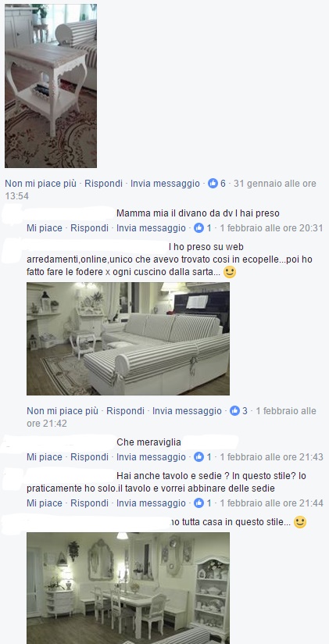Click the like icon beside 20:31 comment
This screenshot has height=644, width=329.
(198, 228)
